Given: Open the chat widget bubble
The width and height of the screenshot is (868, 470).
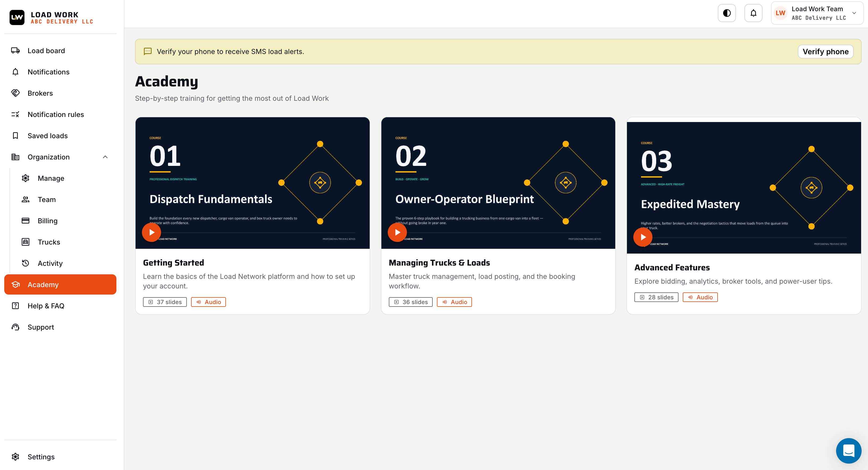Looking at the screenshot, I should (x=848, y=451).
